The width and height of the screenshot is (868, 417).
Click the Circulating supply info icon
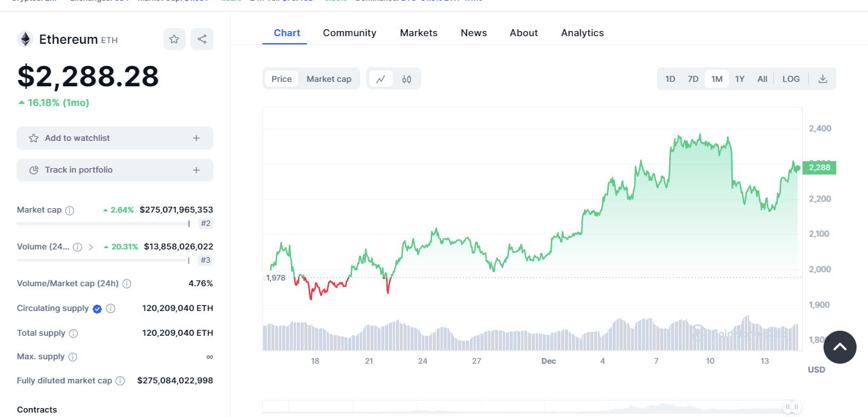[111, 308]
